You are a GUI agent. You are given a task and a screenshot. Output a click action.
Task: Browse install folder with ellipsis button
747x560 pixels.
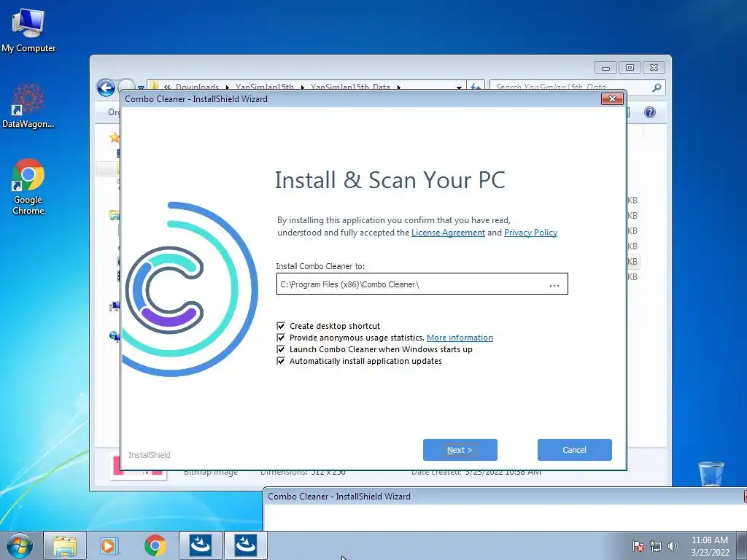point(554,285)
